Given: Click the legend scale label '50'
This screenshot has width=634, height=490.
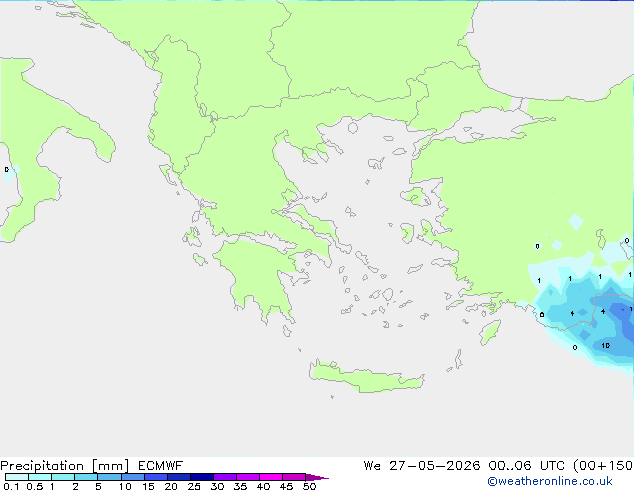Looking at the screenshot, I should 309,486.
